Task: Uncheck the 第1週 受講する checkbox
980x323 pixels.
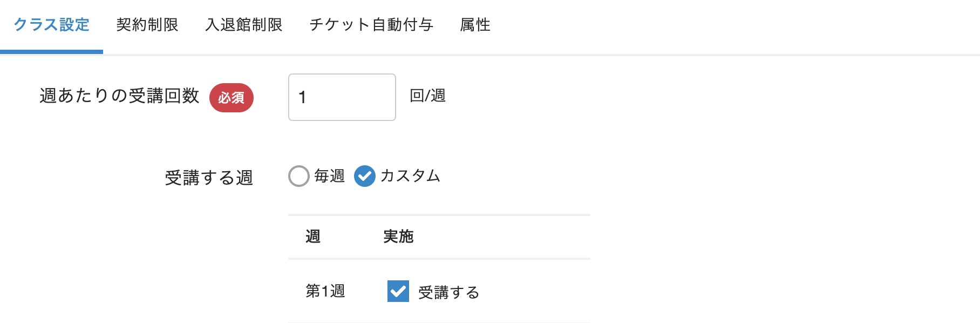Action: [398, 291]
